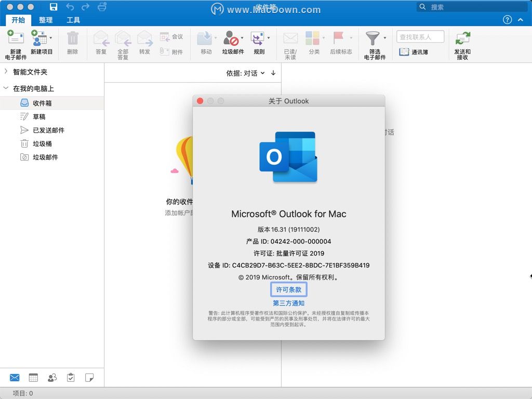Click the 发送和接收 (Send & Receive) icon

coord(462,38)
